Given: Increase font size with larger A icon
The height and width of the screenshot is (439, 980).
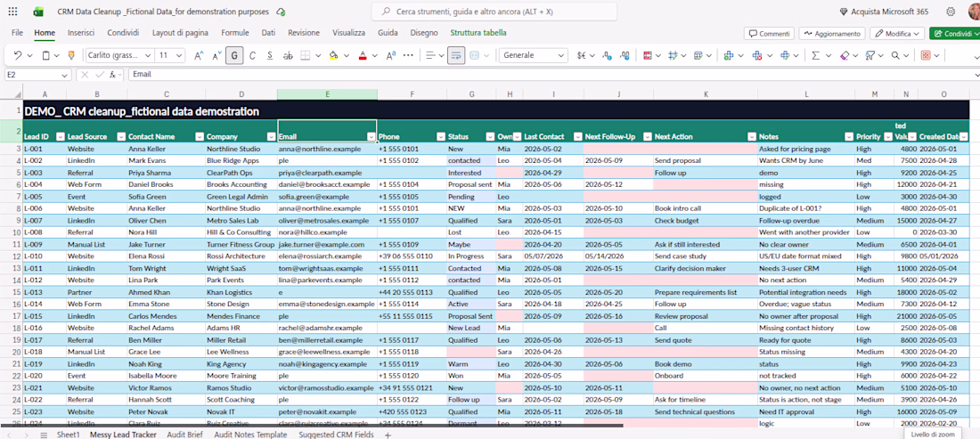Looking at the screenshot, I should pyautogui.click(x=199, y=55).
